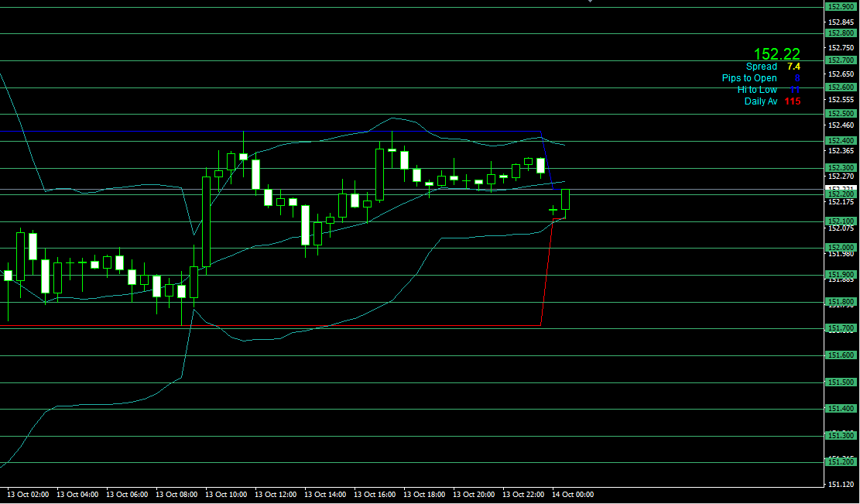860x504 pixels.
Task: Select the 151.700 price level tag
Action: pyautogui.click(x=841, y=328)
